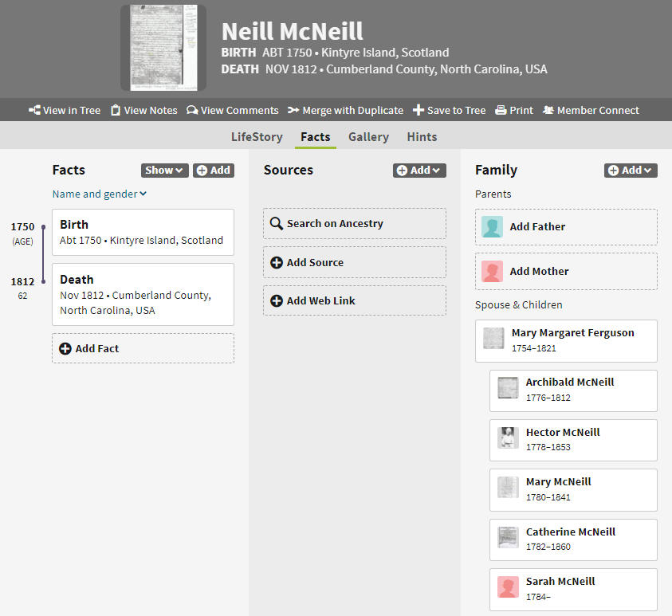The width and height of the screenshot is (672, 616).
Task: Open the Family Add dropdown
Action: 631,170
